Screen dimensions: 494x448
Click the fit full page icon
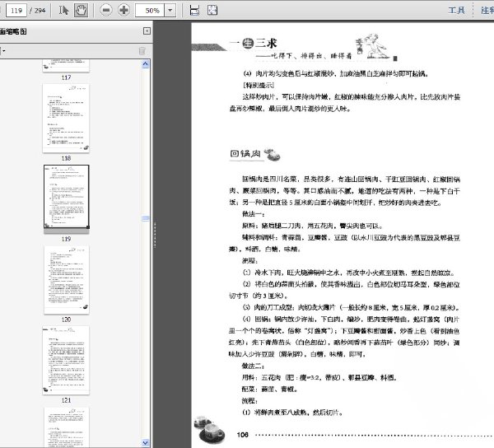pyautogui.click(x=212, y=11)
